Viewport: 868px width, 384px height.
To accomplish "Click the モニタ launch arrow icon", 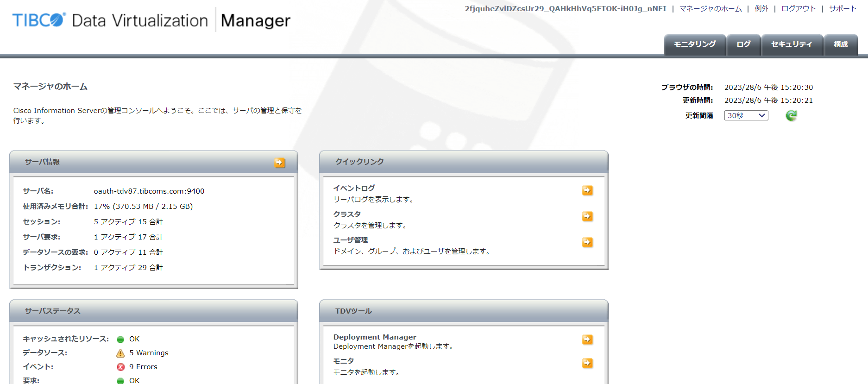I will click(587, 363).
